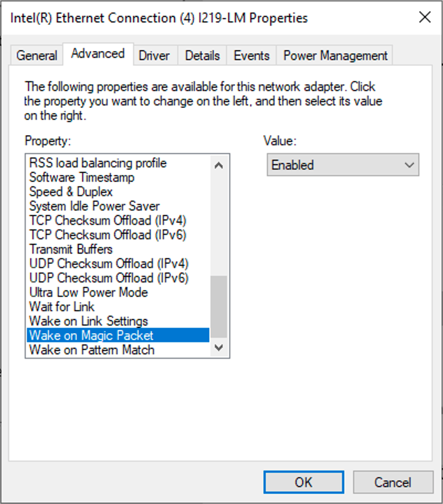Close the Properties dialog window
443x504 pixels.
click(x=425, y=17)
